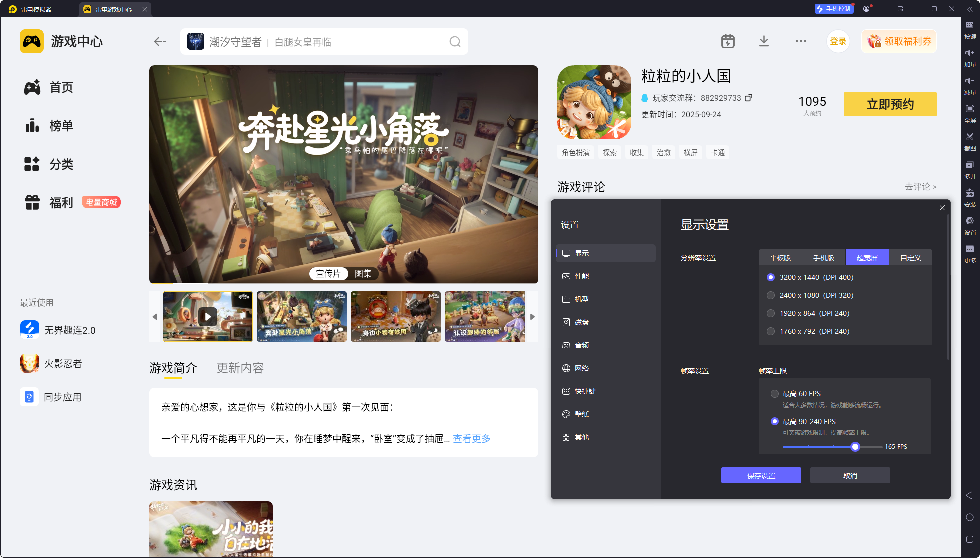Click the FPS limit slider handle

pos(855,447)
